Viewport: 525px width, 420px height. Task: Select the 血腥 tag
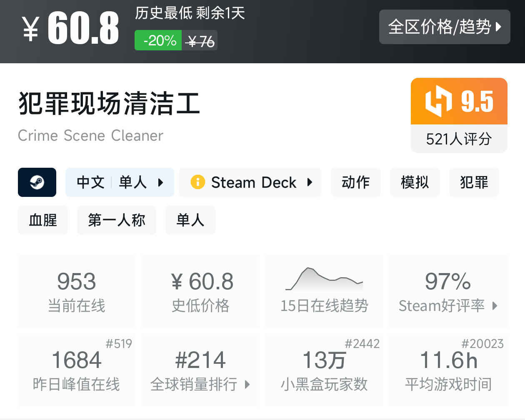42,220
